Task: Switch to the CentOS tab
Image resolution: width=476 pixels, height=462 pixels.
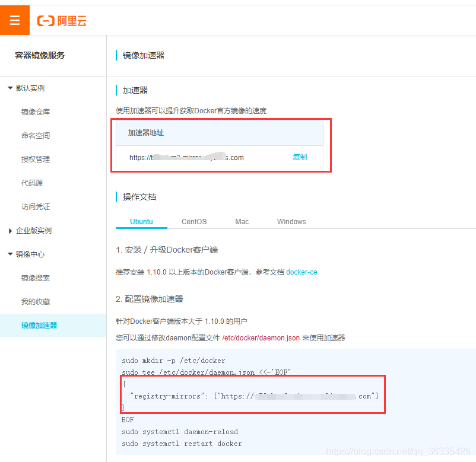Action: [x=194, y=222]
